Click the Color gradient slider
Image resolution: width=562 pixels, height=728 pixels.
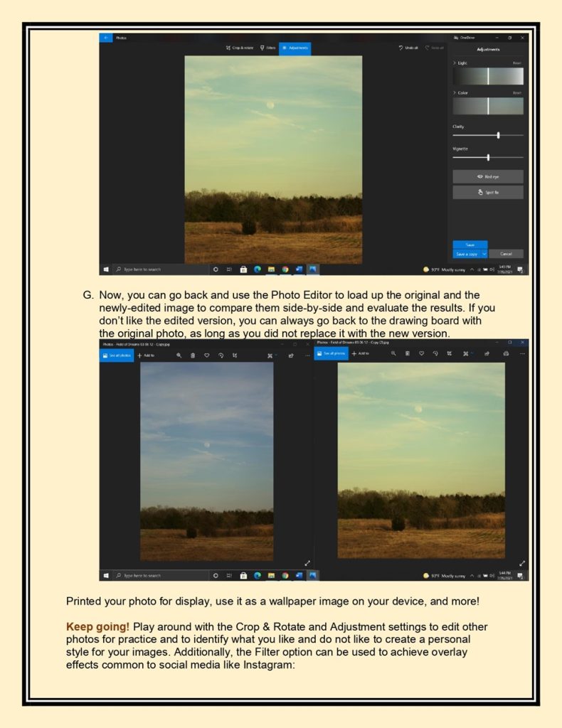pyautogui.click(x=488, y=106)
